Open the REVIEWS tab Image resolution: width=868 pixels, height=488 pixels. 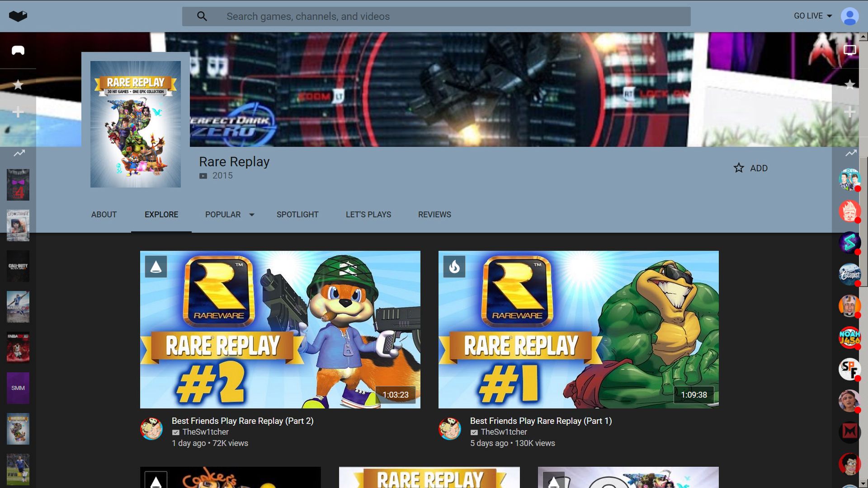coord(434,215)
